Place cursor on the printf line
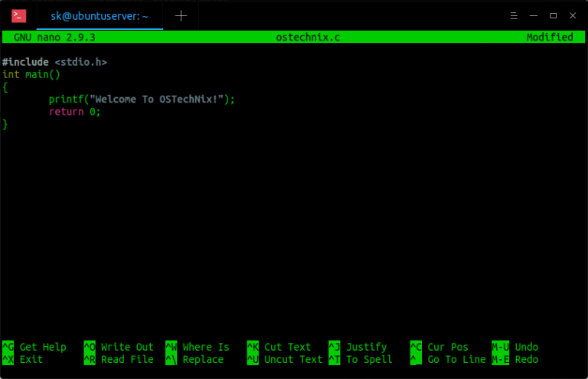 pyautogui.click(x=142, y=100)
